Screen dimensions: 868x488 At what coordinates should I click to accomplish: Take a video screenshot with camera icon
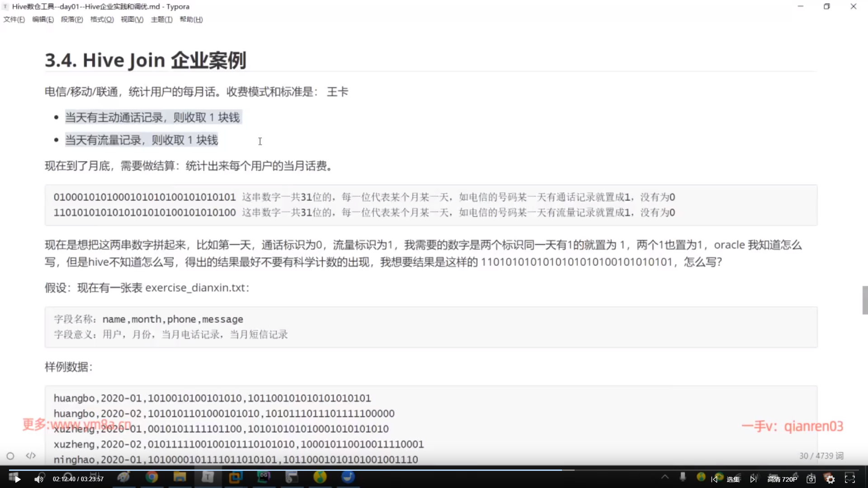[811, 479]
